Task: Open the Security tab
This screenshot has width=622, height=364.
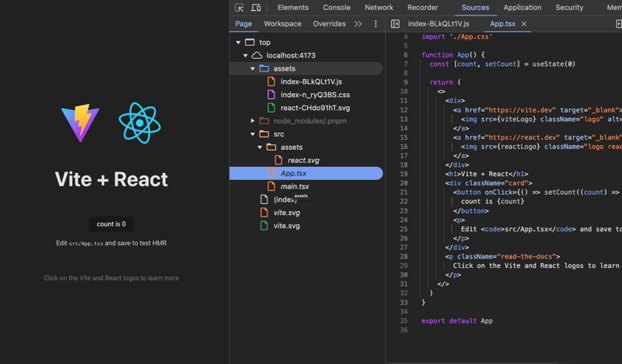Action: click(569, 8)
